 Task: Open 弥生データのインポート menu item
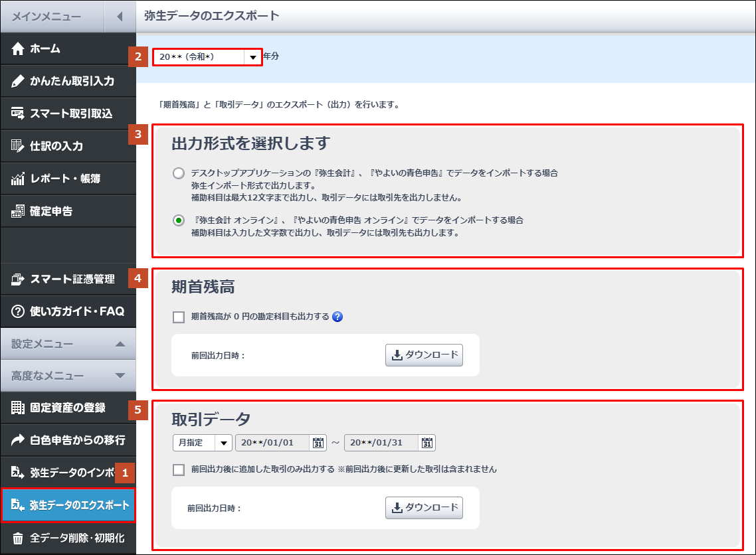tap(68, 473)
